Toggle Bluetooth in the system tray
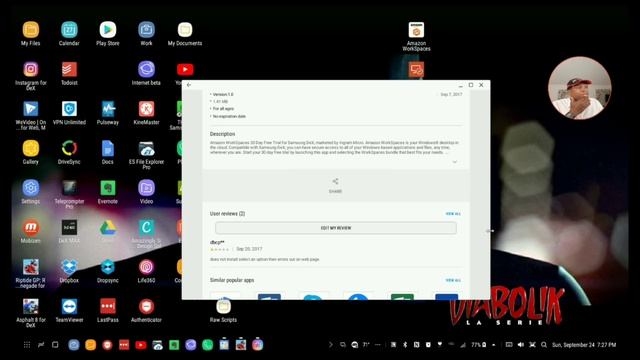This screenshot has width=640, height=360. click(405, 345)
